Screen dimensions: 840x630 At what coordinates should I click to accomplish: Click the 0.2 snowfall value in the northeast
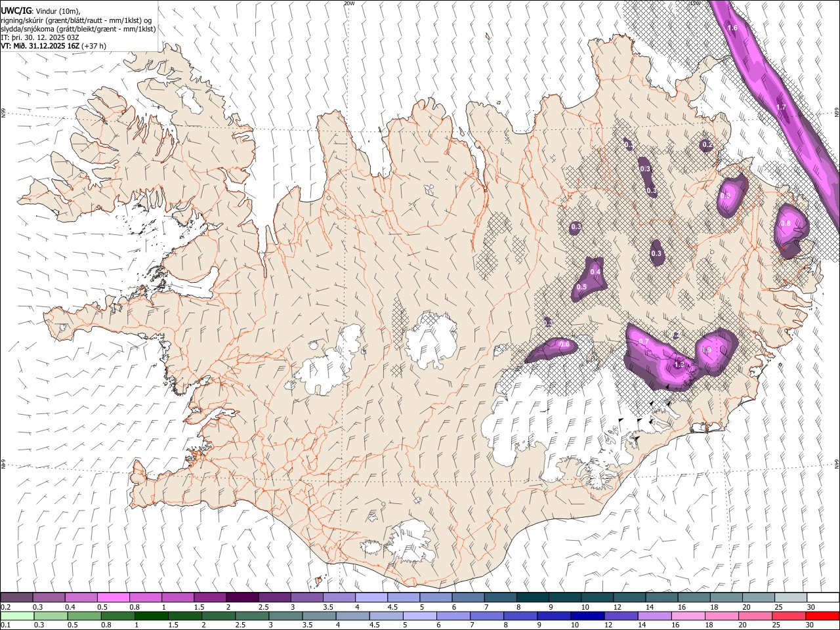707,144
